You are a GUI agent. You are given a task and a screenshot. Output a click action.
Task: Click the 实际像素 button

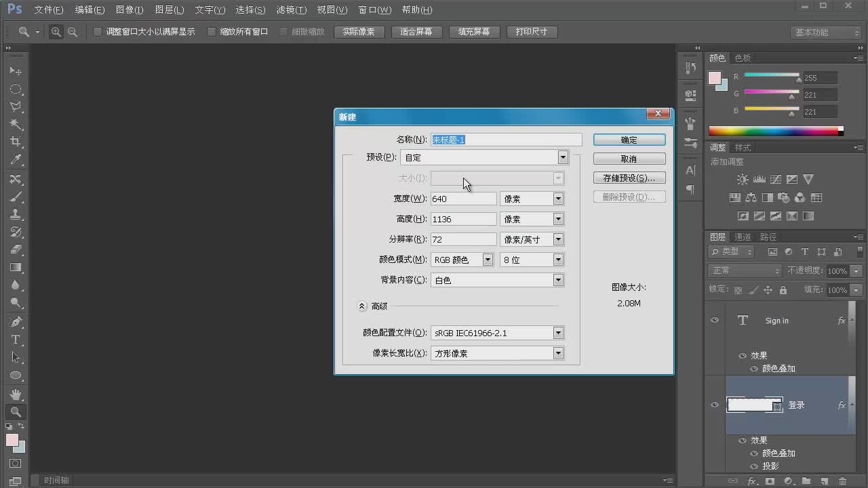coord(359,32)
